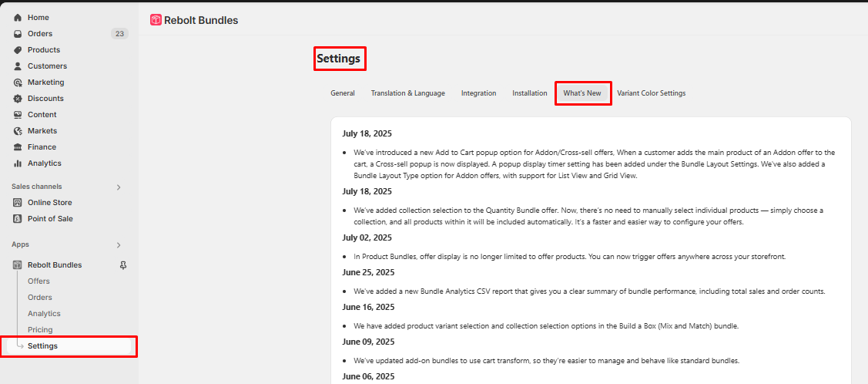The width and height of the screenshot is (868, 384).
Task: Click the Customers person icon
Action: (18, 66)
